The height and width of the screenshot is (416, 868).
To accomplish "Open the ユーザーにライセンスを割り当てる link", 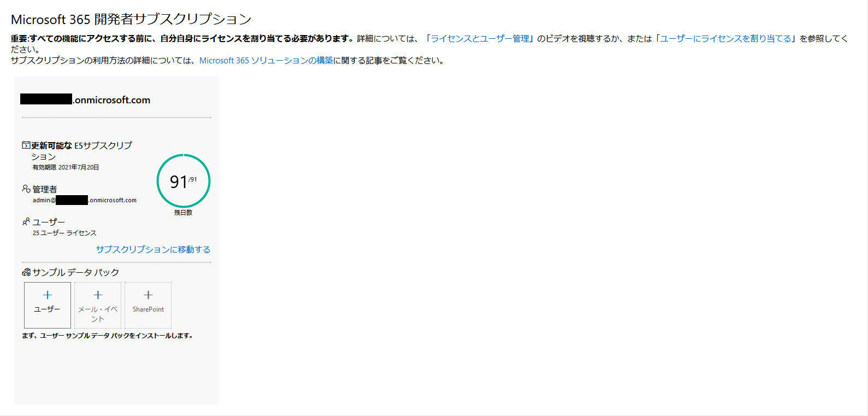I will point(725,38).
